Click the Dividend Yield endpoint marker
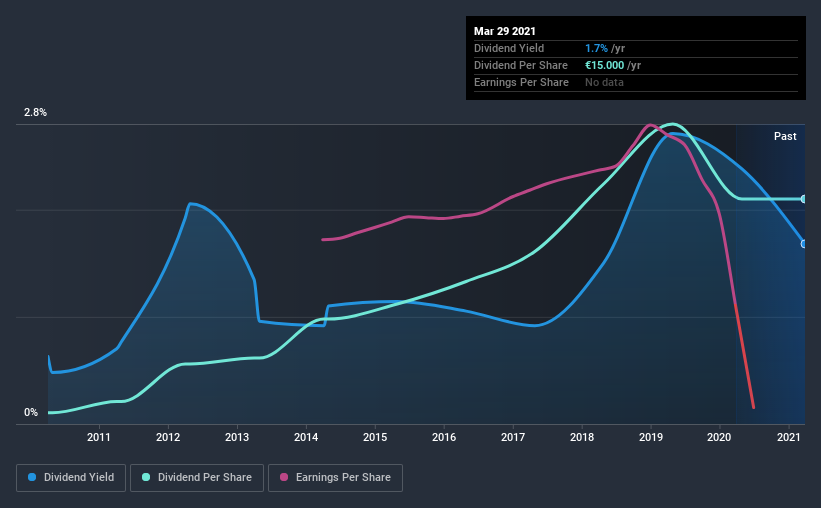The image size is (821, 508). click(x=803, y=244)
